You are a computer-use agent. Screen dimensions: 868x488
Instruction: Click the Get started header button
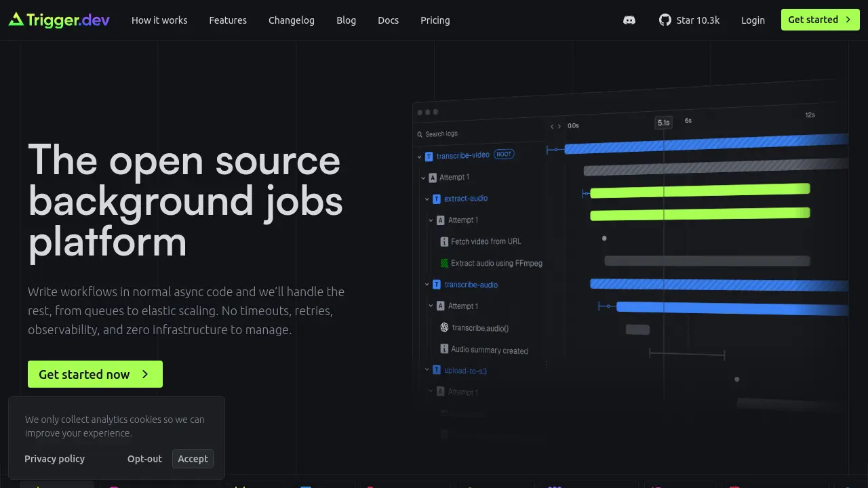(821, 20)
